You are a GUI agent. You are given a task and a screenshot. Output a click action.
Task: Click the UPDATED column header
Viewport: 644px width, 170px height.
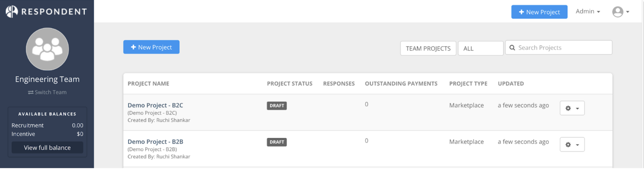511,84
